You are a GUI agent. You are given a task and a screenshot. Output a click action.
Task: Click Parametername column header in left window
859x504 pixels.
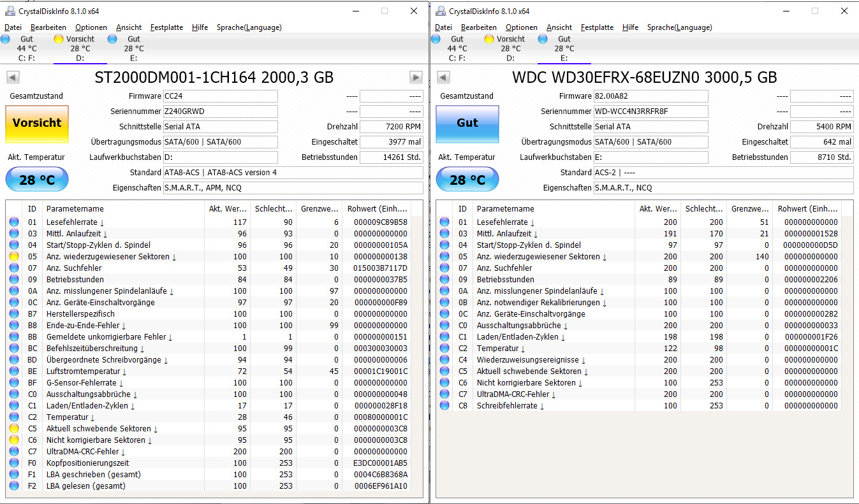pyautogui.click(x=123, y=209)
